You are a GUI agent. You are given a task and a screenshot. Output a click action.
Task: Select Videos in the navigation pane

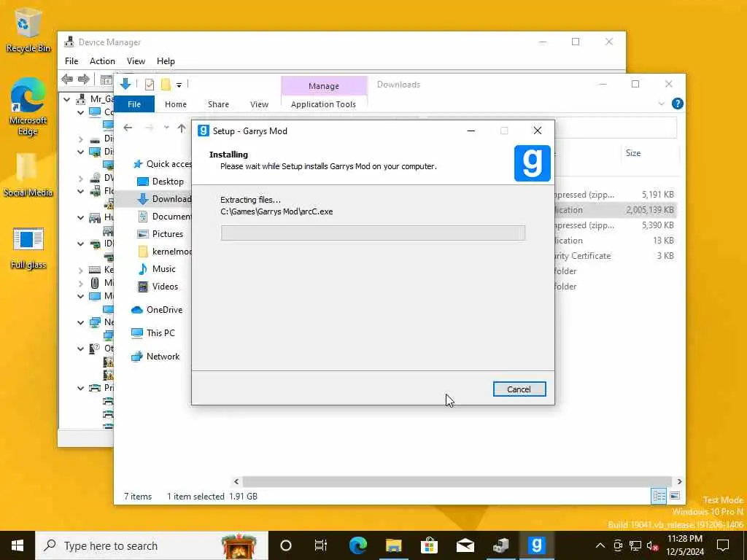(x=158, y=286)
